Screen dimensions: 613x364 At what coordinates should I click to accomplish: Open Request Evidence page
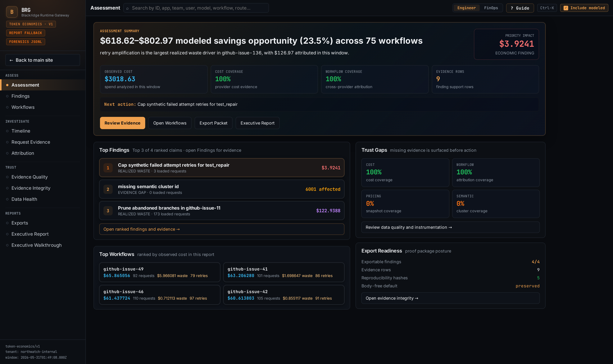click(43, 142)
